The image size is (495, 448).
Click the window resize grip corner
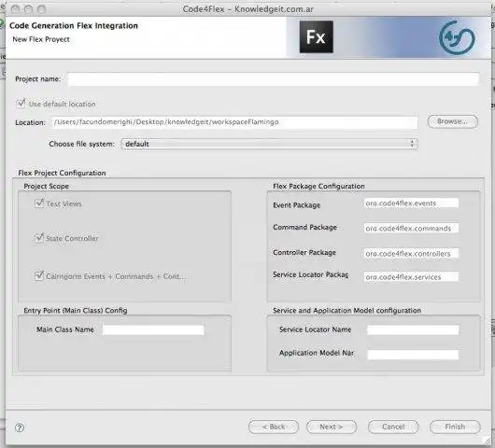488,441
